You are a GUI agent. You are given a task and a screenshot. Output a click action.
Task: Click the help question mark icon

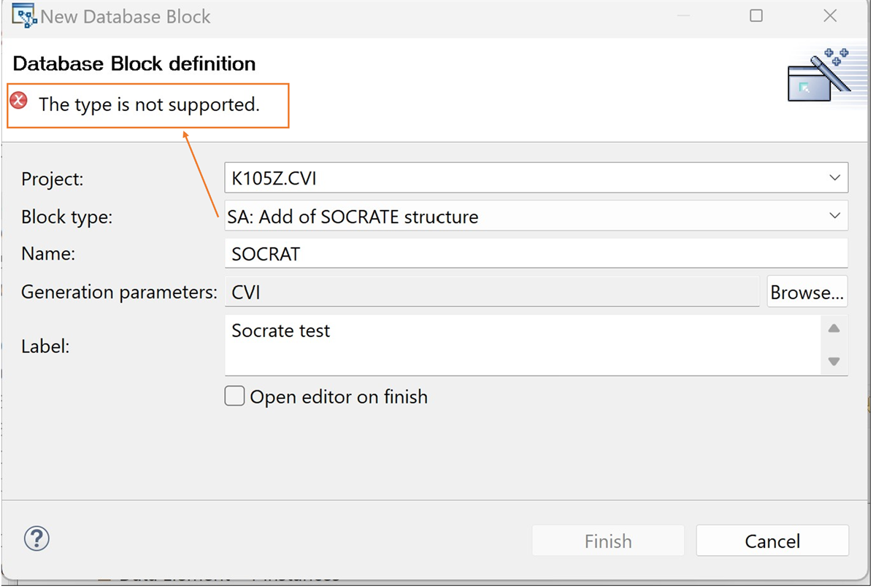pos(36,539)
